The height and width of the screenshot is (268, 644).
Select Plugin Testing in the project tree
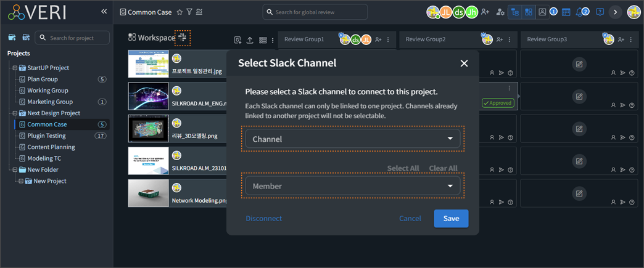pos(46,136)
